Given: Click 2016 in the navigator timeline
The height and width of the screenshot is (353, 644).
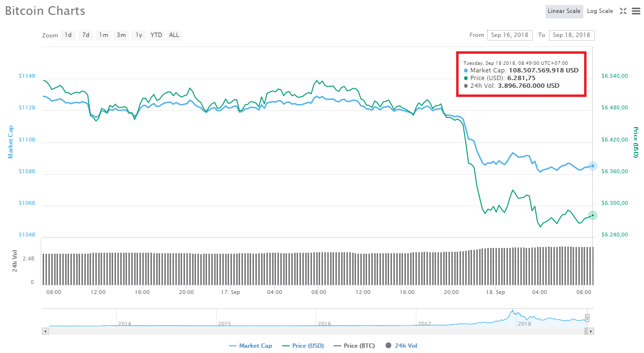Looking at the screenshot, I should pyautogui.click(x=324, y=324).
